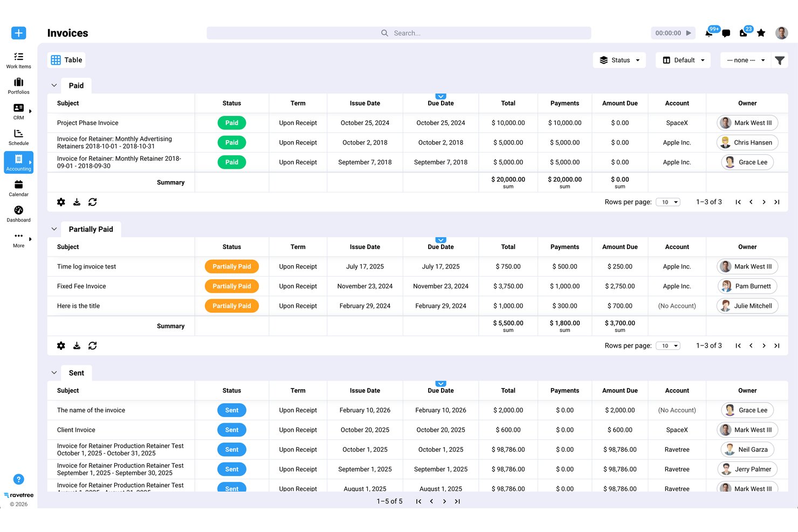798x532 pixels.
Task: Collapse the Paid group
Action: pyautogui.click(x=54, y=85)
